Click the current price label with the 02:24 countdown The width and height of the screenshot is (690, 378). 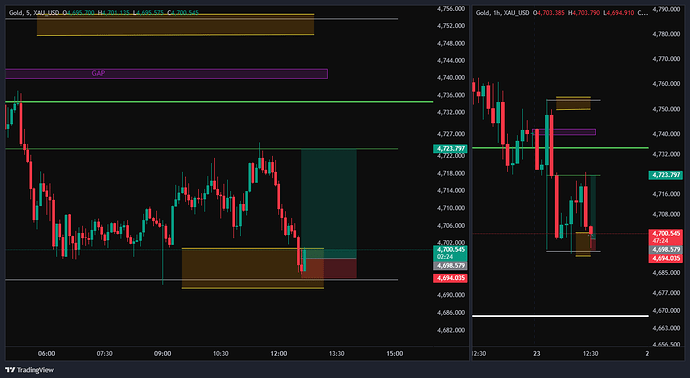450,253
